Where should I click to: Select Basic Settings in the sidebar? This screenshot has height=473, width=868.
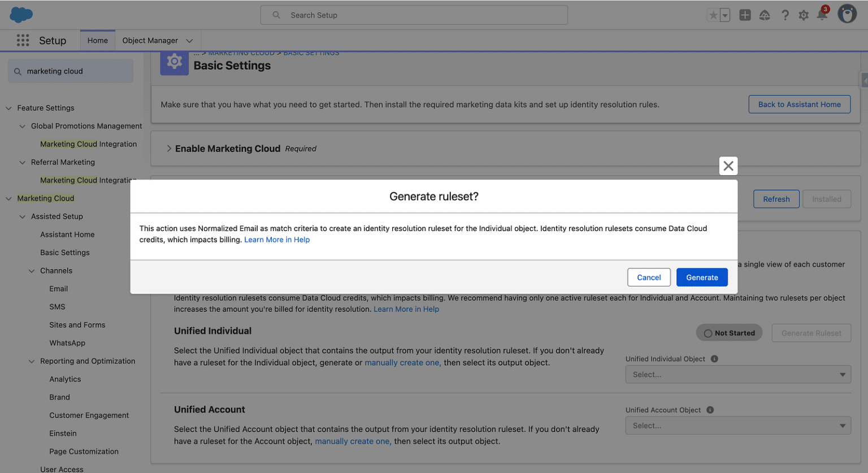click(65, 253)
